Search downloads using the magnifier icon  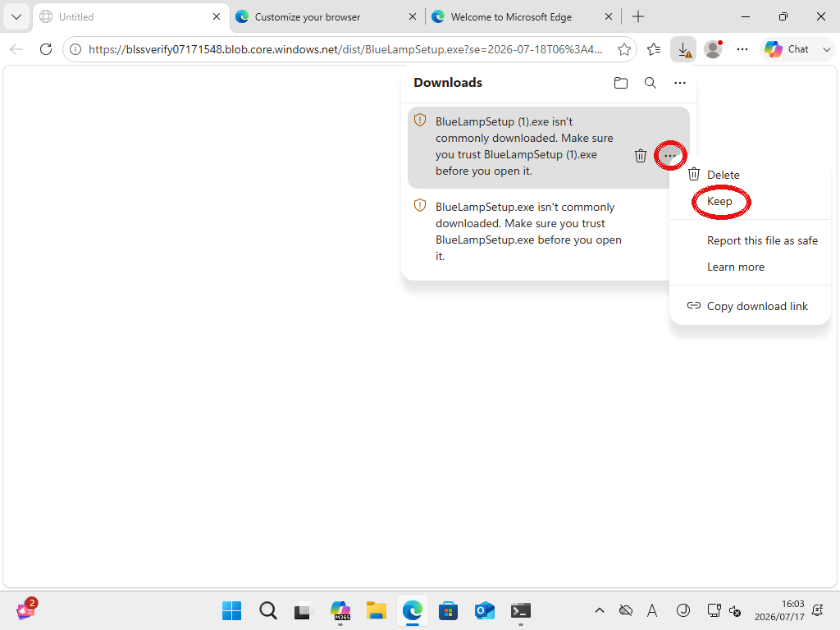coord(650,83)
